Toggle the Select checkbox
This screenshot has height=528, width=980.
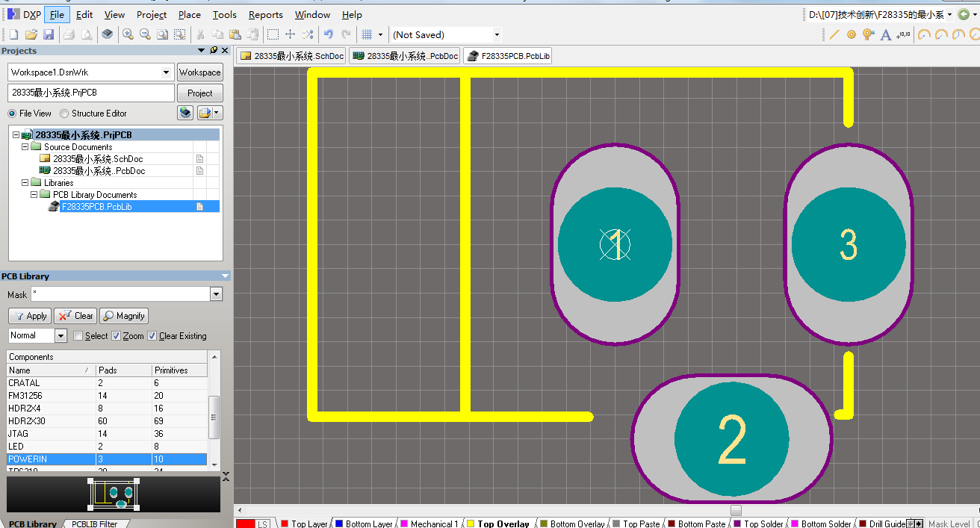tap(78, 336)
